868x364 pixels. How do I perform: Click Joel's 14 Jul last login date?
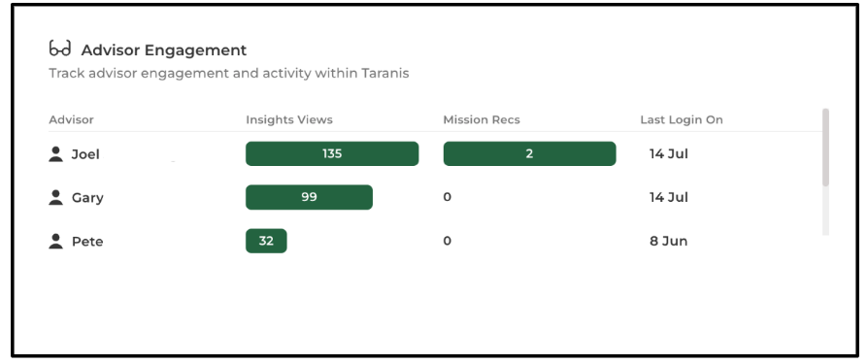click(669, 153)
